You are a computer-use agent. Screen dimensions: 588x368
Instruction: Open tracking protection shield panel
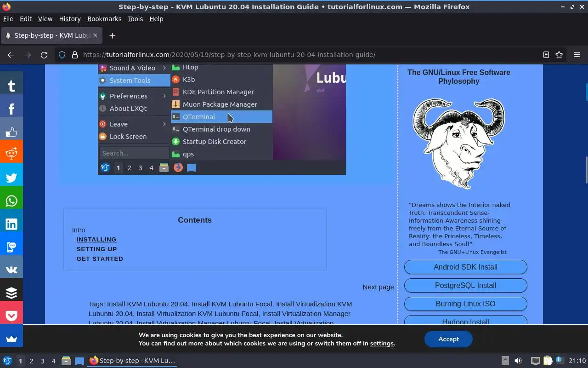62,55
